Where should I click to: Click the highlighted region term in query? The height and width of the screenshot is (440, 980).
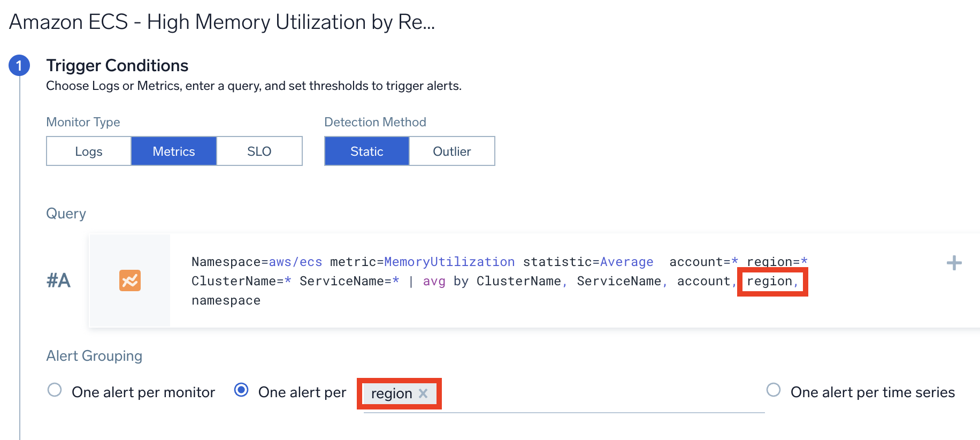click(769, 282)
